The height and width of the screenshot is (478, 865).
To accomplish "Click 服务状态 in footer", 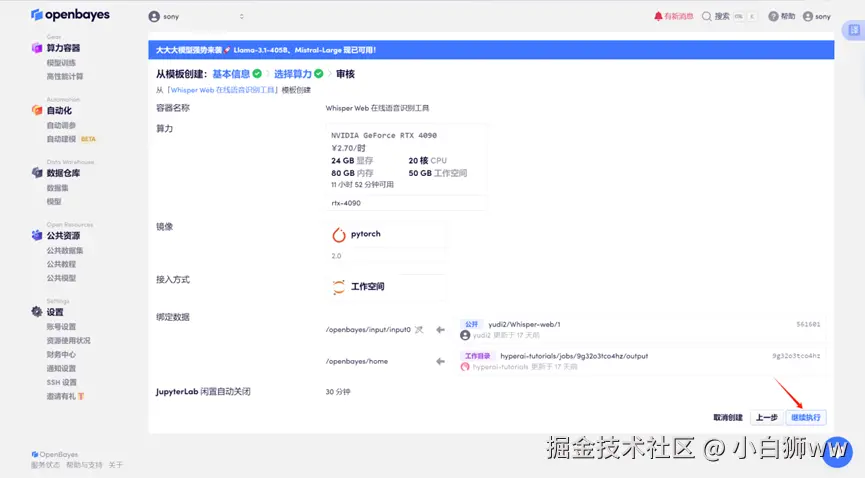I will [45, 465].
